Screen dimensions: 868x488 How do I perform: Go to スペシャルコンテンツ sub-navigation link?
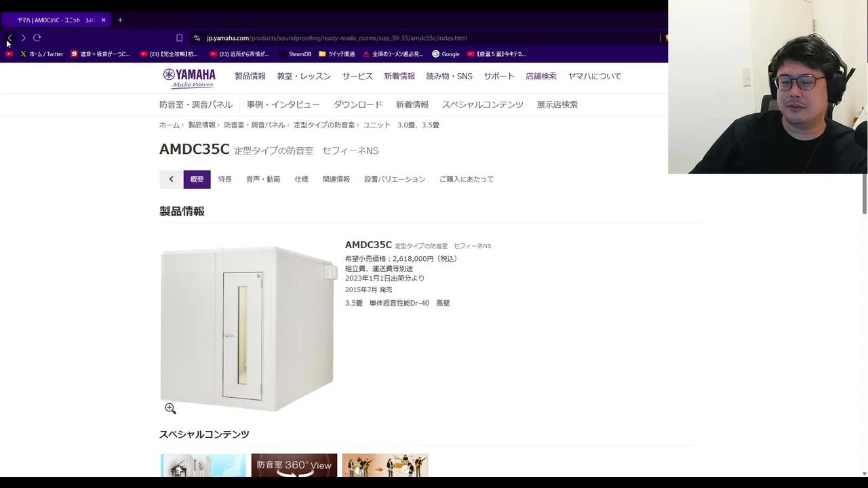[x=483, y=105]
